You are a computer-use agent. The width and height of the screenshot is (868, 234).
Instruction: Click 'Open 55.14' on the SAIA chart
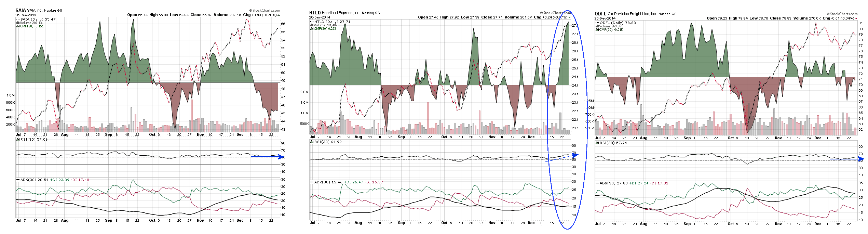[137, 15]
